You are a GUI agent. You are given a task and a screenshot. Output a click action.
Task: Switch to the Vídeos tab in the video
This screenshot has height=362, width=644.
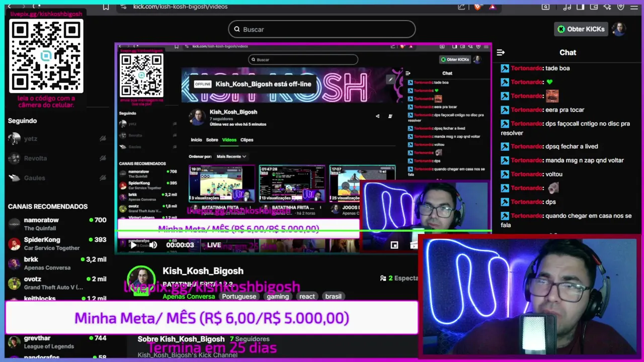[229, 140]
